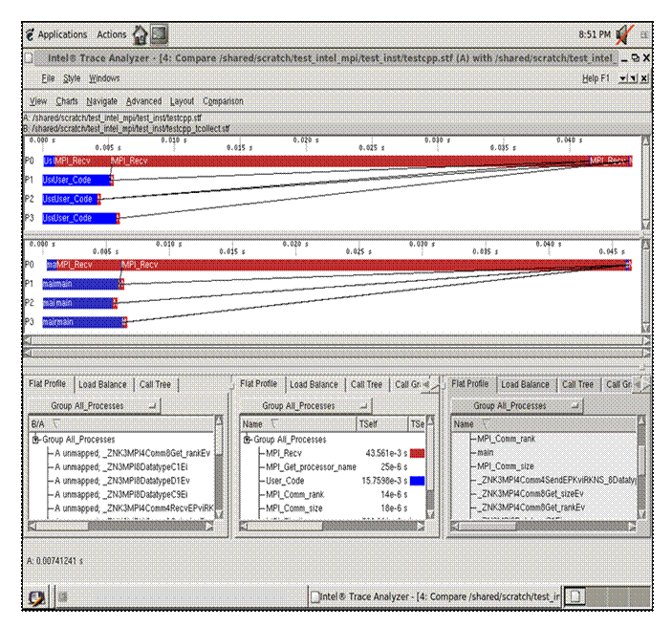Open the Windows menu
This screenshot has height=626, width=672.
tap(104, 78)
